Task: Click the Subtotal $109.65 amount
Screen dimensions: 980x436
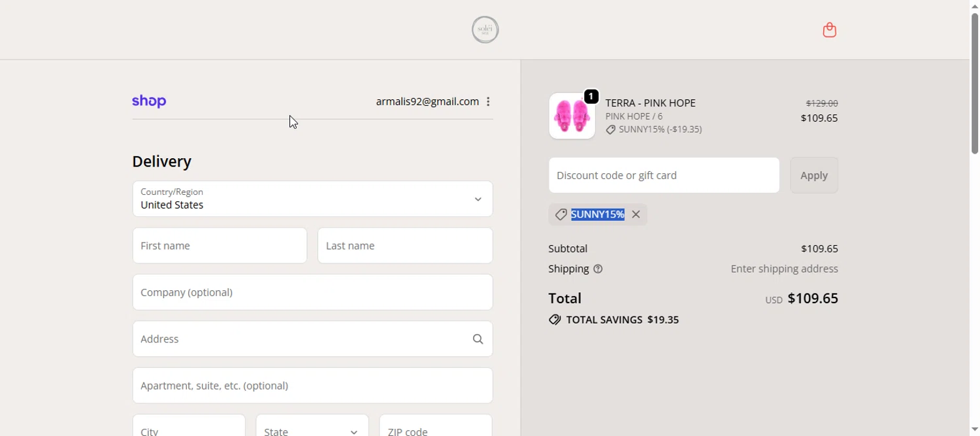Action: point(819,248)
